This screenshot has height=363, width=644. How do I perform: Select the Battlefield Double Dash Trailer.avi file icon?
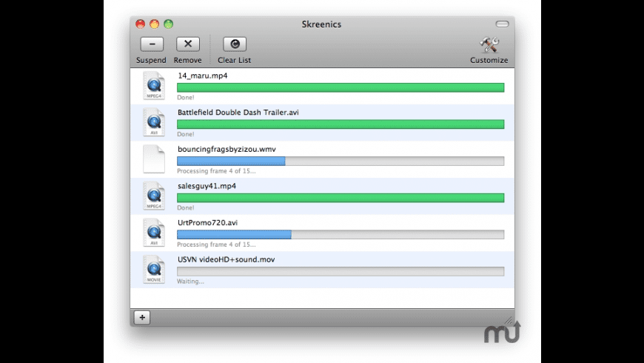tap(154, 122)
